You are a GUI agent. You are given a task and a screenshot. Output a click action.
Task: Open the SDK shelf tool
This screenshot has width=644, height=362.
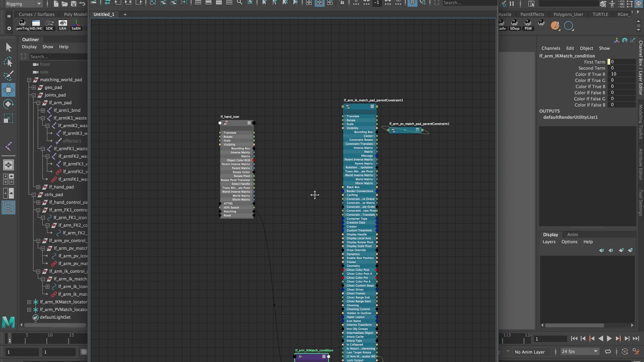pos(49,25)
